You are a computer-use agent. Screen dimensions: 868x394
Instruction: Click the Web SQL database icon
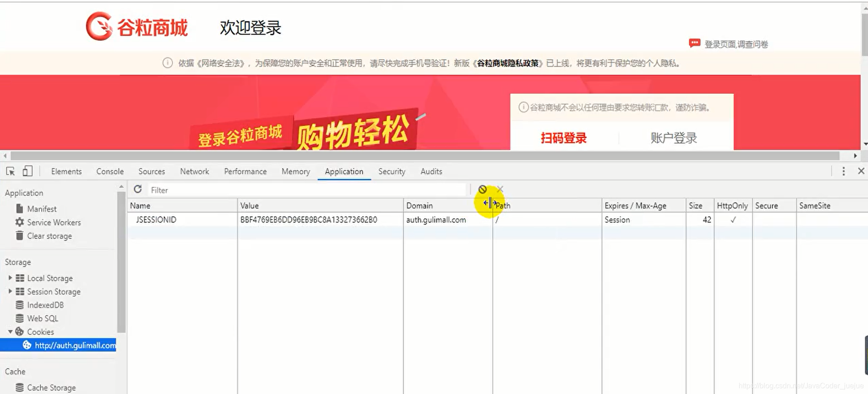(x=20, y=318)
